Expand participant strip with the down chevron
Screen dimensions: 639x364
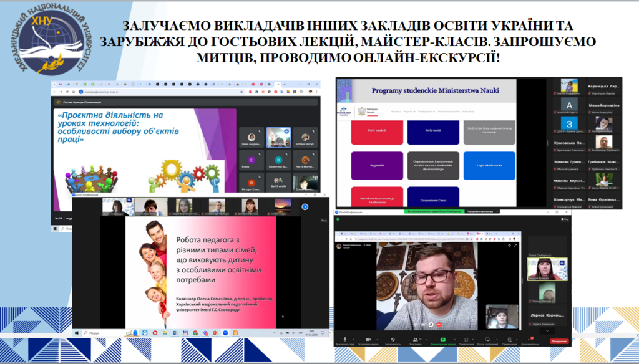tap(547, 331)
